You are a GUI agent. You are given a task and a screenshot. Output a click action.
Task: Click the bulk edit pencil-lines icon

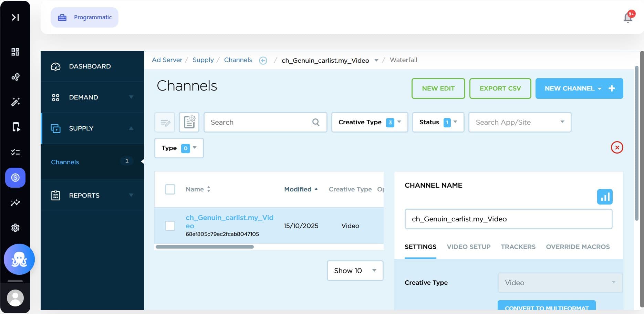(x=165, y=122)
